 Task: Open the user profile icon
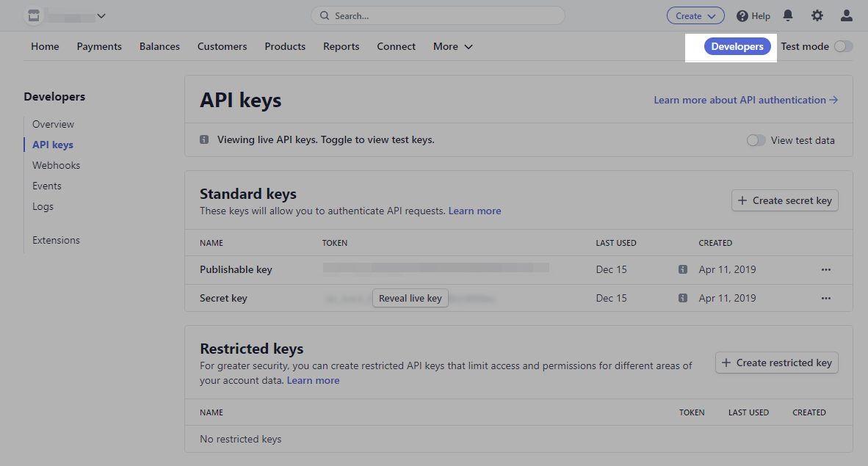pos(847,15)
